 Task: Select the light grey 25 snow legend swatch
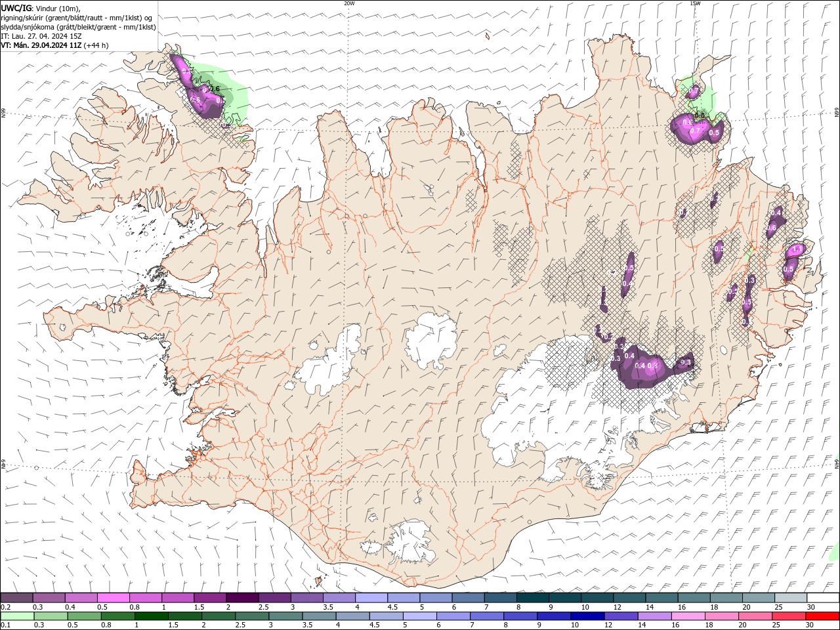pyautogui.click(x=791, y=598)
